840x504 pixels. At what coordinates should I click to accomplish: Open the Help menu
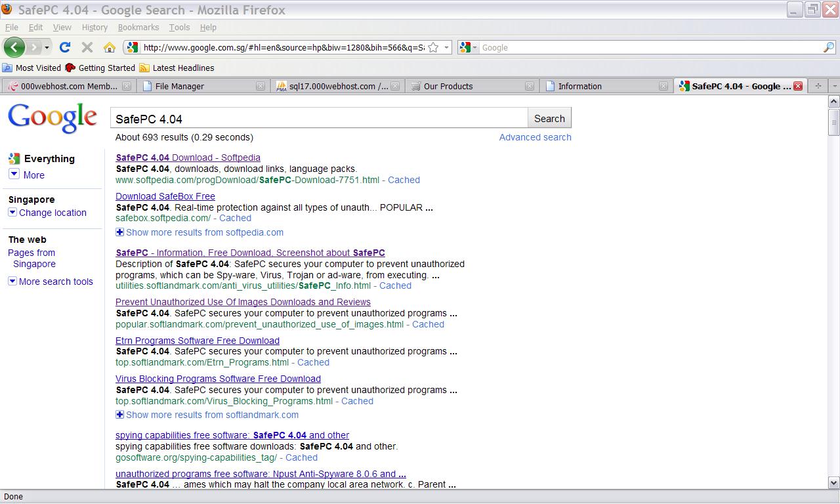[x=208, y=27]
